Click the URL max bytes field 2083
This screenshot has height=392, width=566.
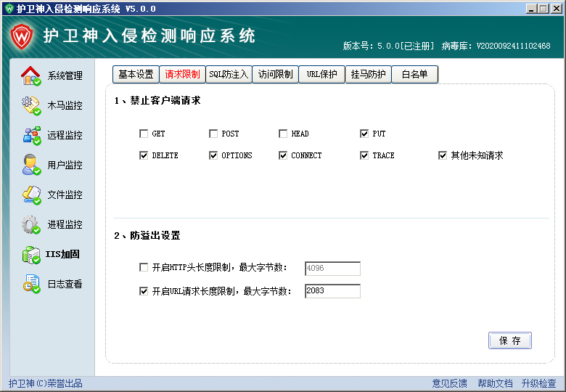point(332,291)
